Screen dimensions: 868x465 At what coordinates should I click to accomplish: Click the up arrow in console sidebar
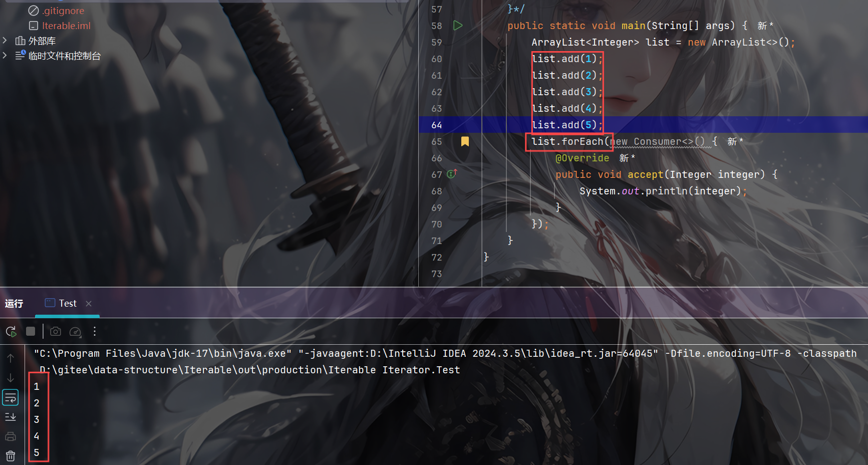point(11,358)
